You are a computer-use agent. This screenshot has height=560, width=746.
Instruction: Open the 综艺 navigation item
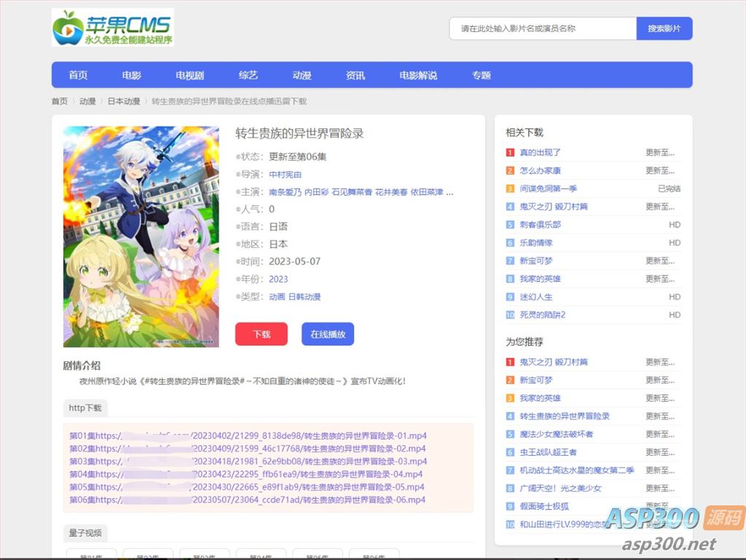coord(248,75)
